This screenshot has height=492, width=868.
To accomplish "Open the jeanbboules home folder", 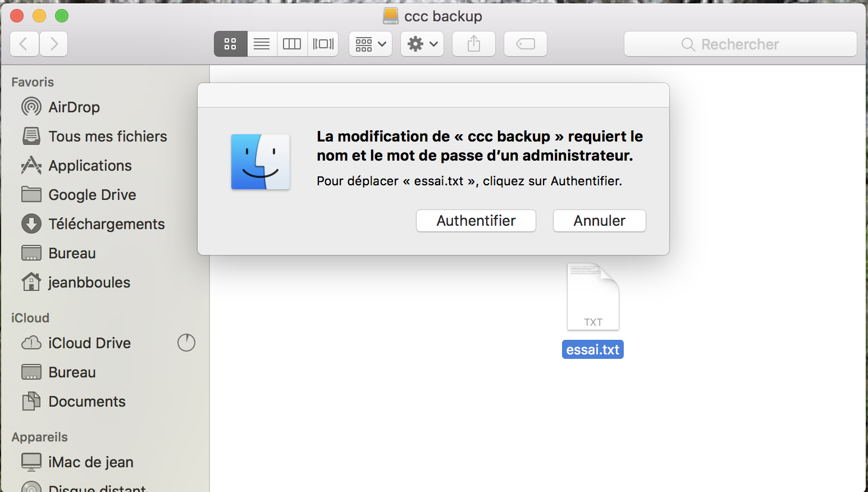I will (89, 283).
